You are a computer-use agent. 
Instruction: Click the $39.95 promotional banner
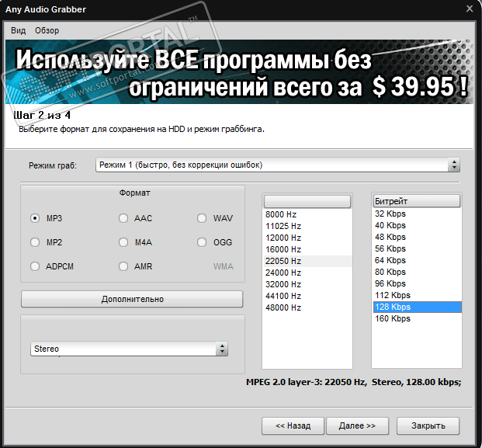tap(239, 72)
